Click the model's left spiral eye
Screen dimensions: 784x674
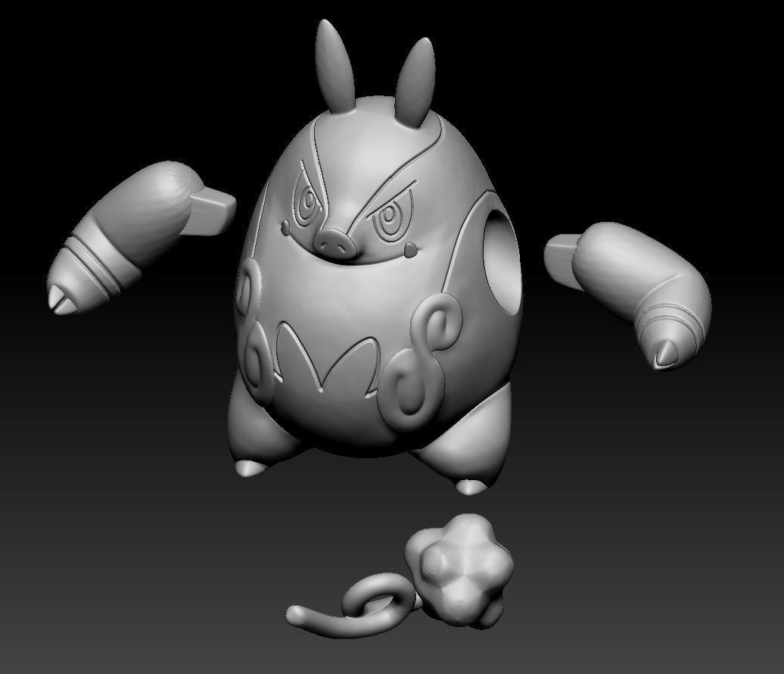pos(307,200)
